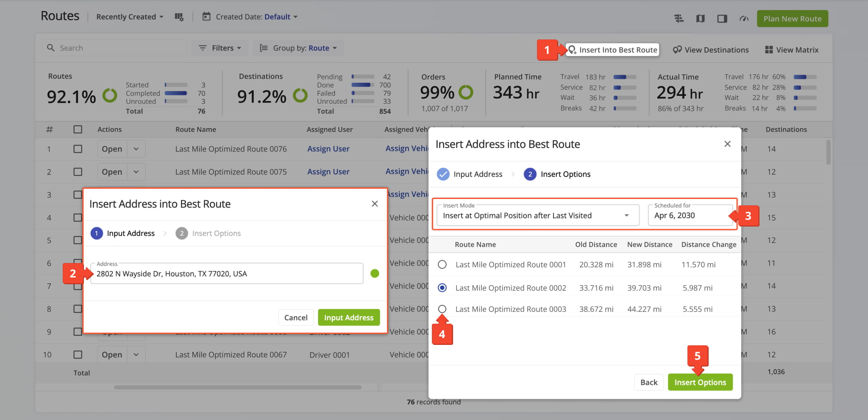Click Assign User link for Route 0075
Viewport: 868px width, 420px height.
point(328,172)
